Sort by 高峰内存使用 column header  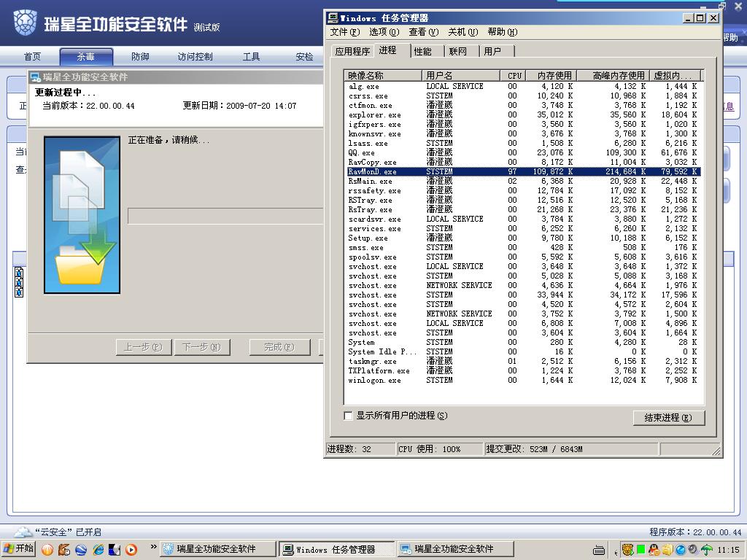pos(614,76)
